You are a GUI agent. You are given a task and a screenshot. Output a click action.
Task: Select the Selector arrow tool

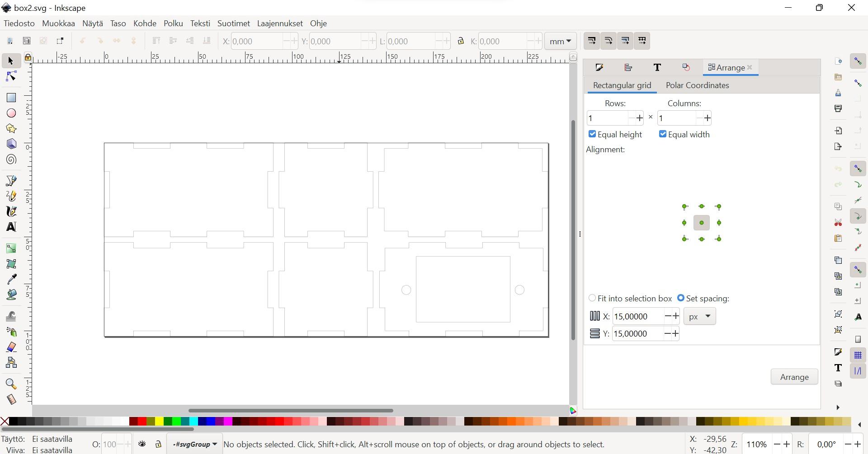tap(11, 61)
